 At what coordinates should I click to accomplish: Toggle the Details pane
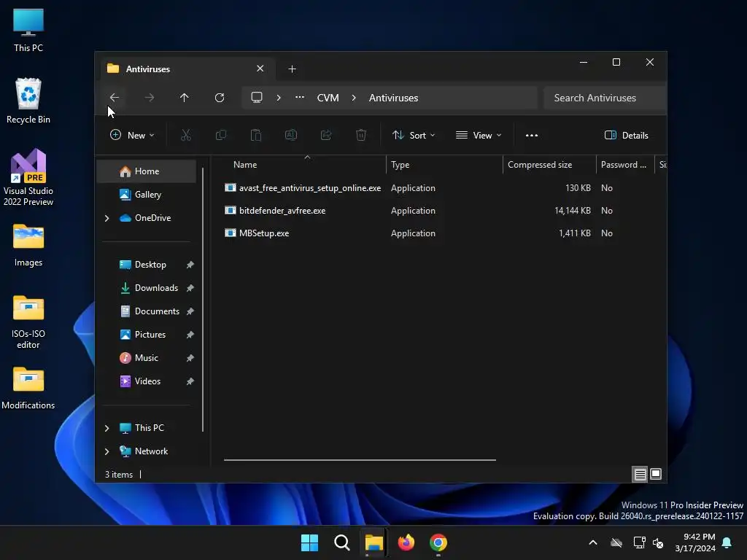pyautogui.click(x=626, y=135)
